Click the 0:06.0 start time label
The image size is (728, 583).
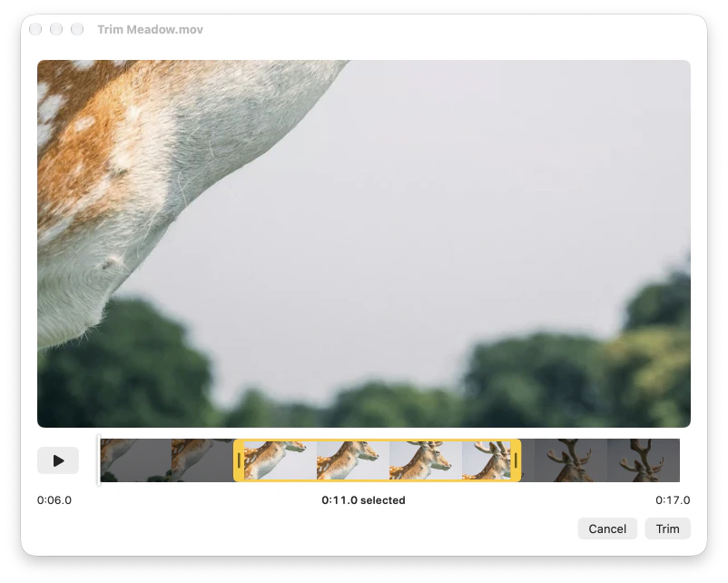(x=54, y=499)
